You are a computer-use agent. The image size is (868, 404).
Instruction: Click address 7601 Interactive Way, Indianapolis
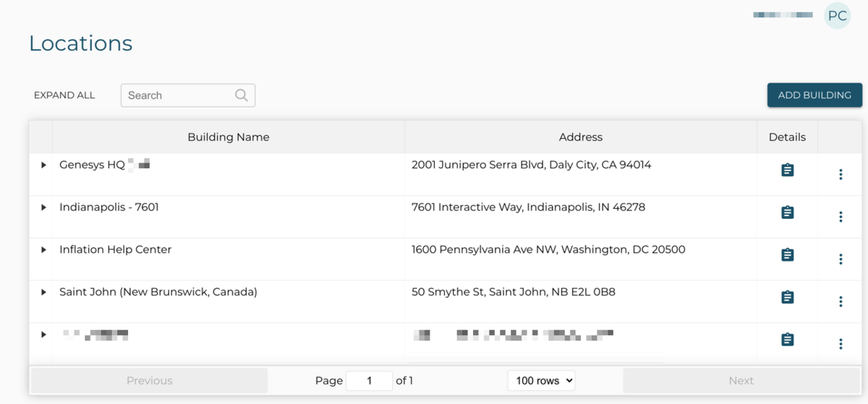[x=529, y=207]
